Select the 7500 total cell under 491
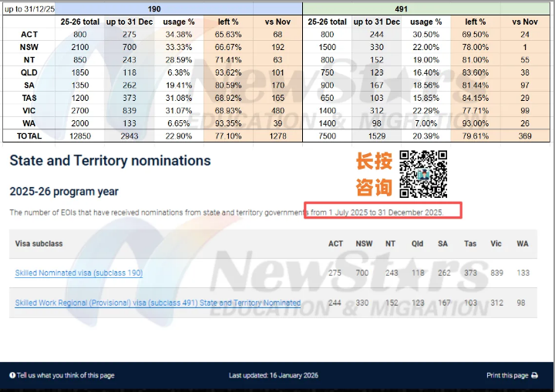The image size is (555, 392). pyautogui.click(x=329, y=136)
